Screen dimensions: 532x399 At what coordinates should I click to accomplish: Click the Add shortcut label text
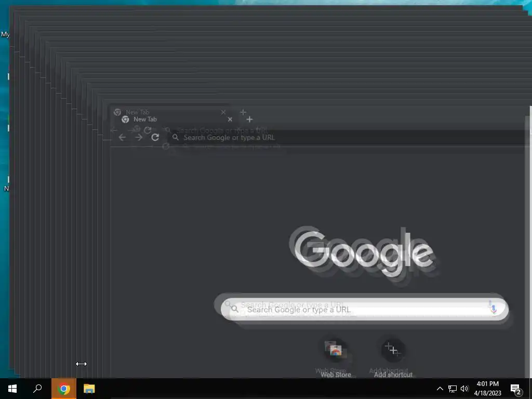point(393,375)
